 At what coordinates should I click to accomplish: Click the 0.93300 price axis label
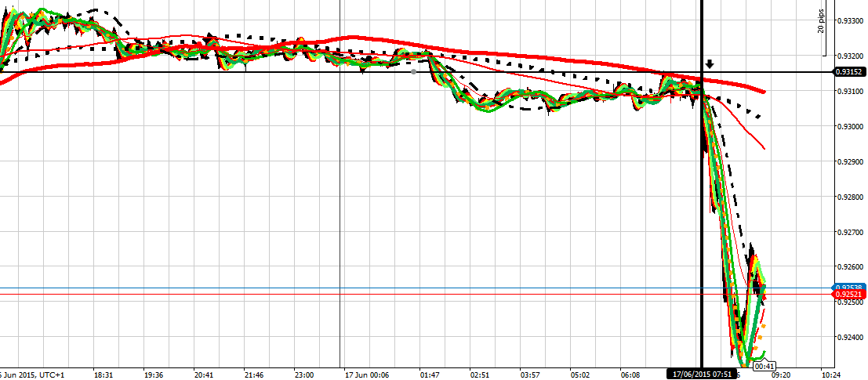849,20
